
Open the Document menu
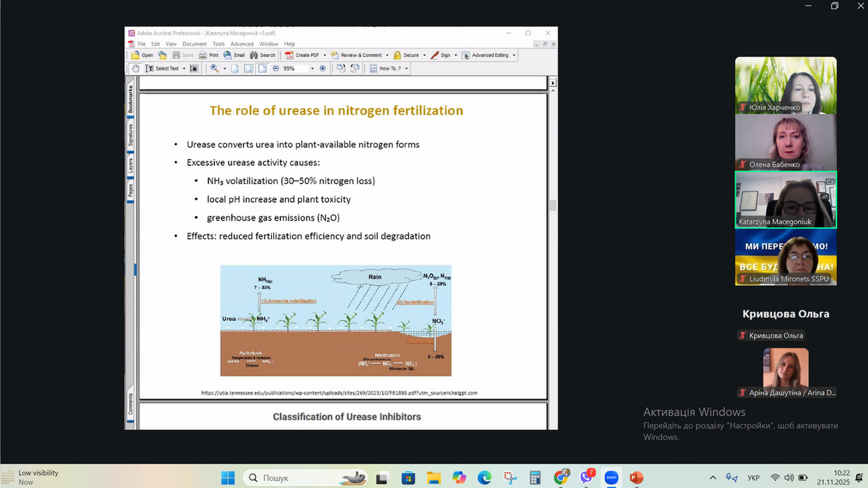[x=194, y=44]
